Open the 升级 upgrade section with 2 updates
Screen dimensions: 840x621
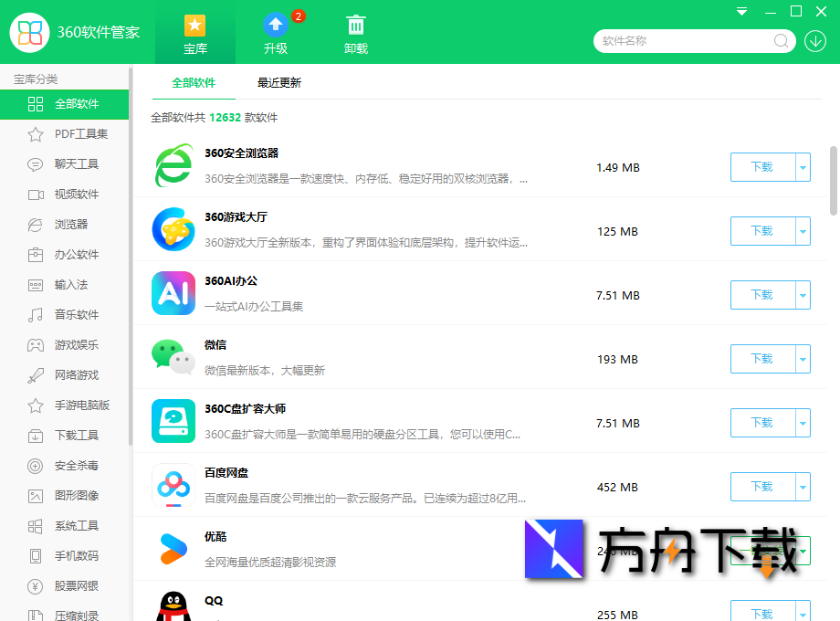pyautogui.click(x=275, y=32)
